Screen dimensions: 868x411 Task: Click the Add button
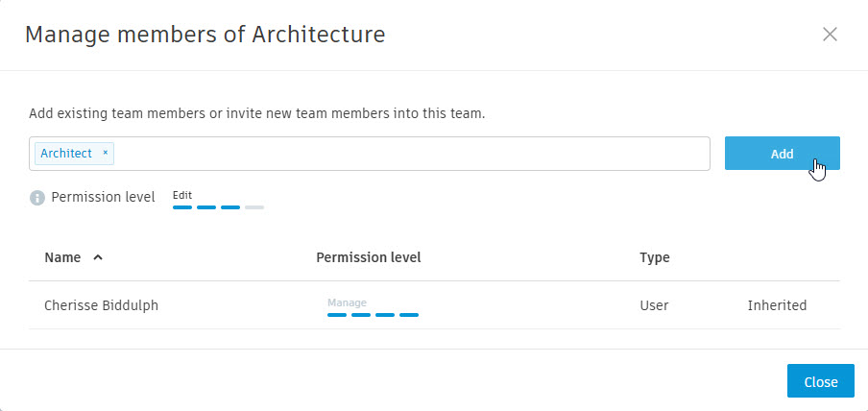coord(783,154)
